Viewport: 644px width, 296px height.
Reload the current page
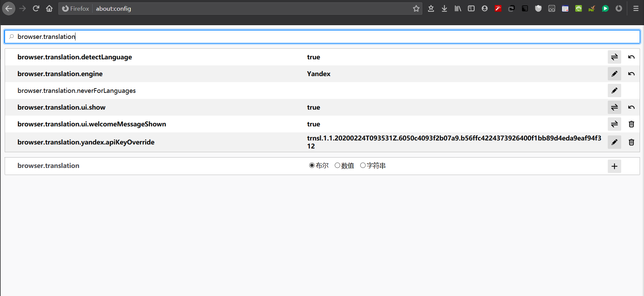(36, 8)
